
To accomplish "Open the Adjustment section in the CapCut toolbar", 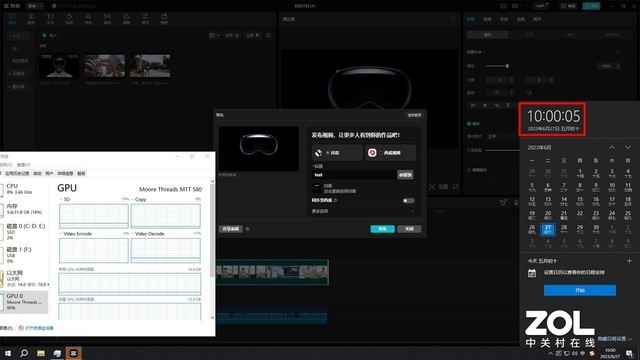I will coord(145,18).
